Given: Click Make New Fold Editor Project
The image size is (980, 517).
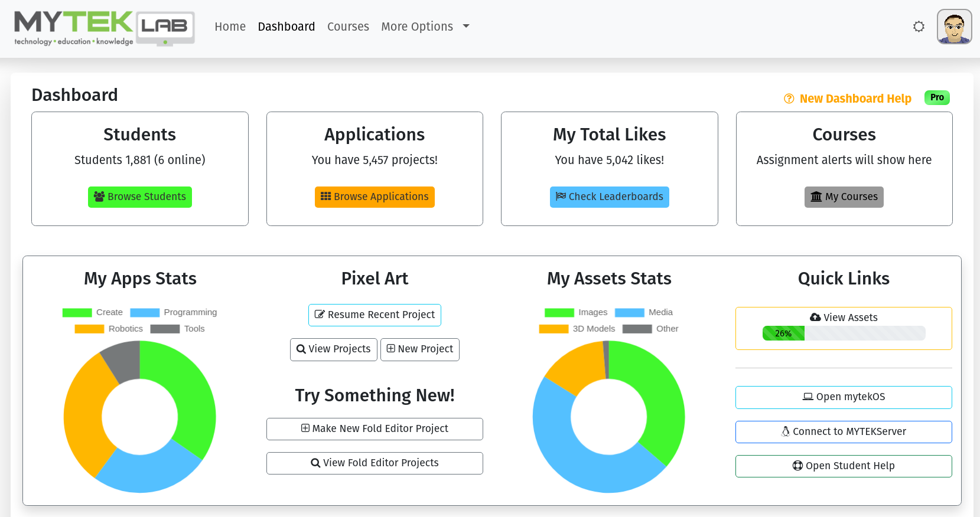Looking at the screenshot, I should click(x=375, y=429).
